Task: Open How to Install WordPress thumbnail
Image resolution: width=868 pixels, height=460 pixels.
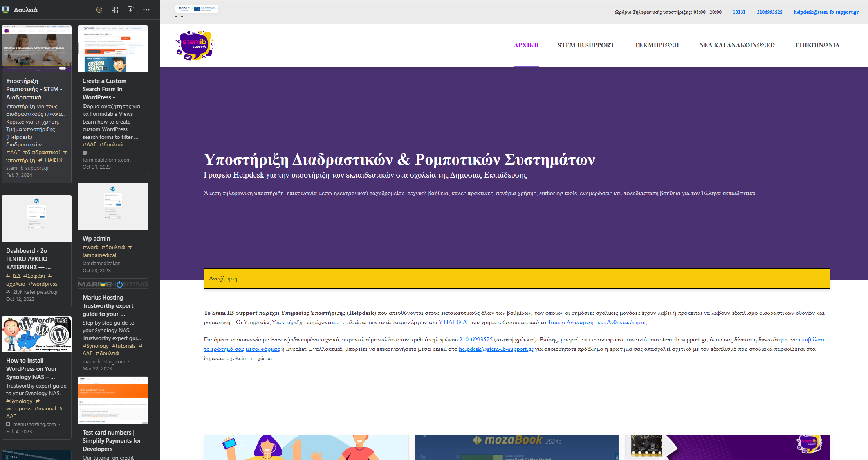Action: pos(36,334)
